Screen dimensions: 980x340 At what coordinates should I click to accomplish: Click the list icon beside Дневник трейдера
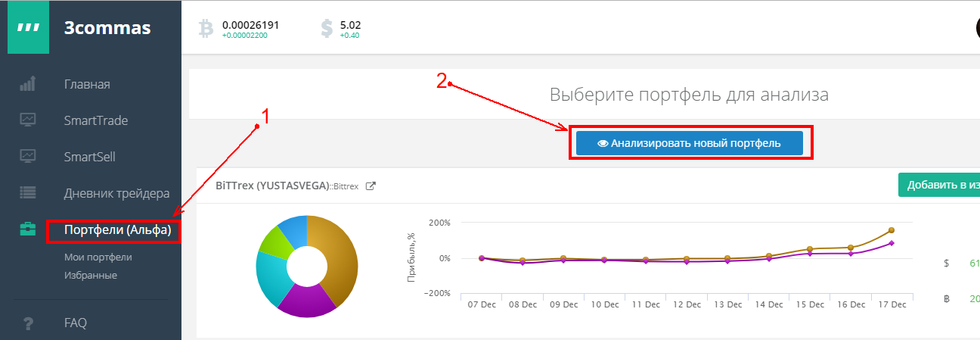tap(28, 192)
